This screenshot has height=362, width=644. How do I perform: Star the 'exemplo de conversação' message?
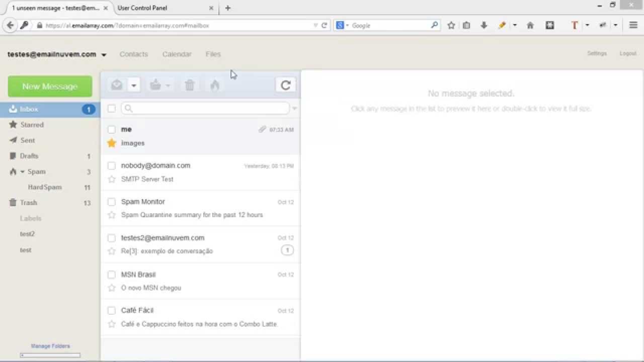112,251
